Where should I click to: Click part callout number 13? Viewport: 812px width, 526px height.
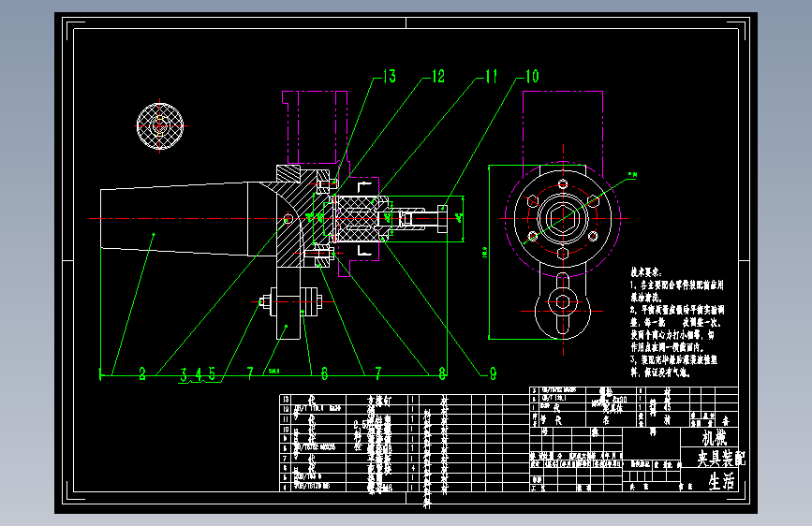coord(390,77)
